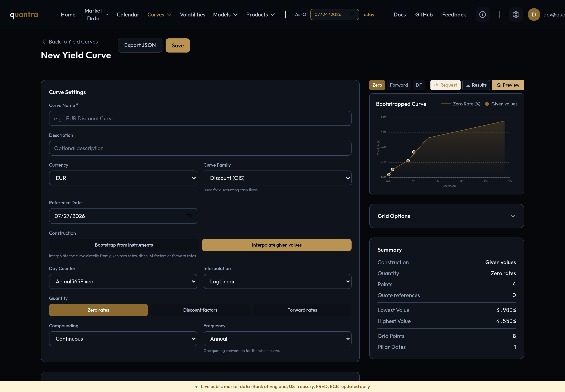Click Highest Value 4.550% text
Viewport: 565px width, 392px height.
[x=506, y=321]
